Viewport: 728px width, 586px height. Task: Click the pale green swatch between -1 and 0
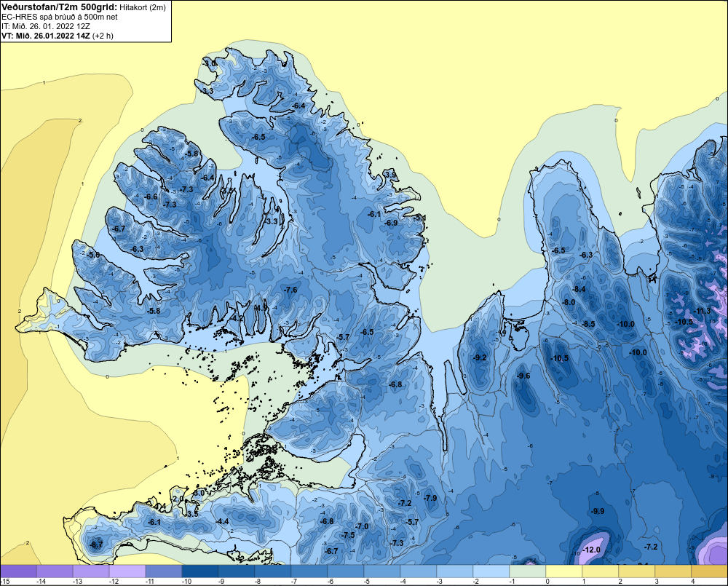point(528,571)
